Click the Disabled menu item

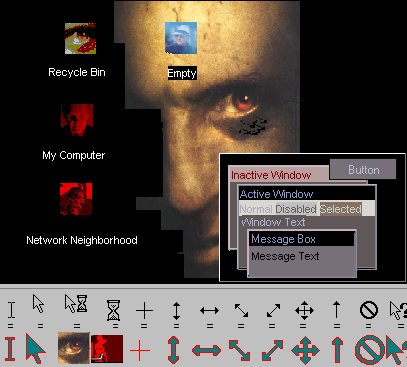tap(296, 209)
